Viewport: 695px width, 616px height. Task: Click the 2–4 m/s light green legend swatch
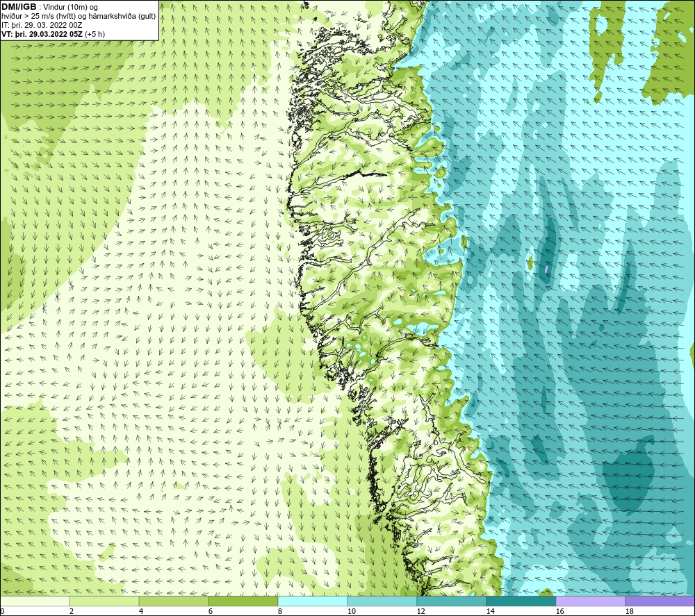click(x=104, y=601)
